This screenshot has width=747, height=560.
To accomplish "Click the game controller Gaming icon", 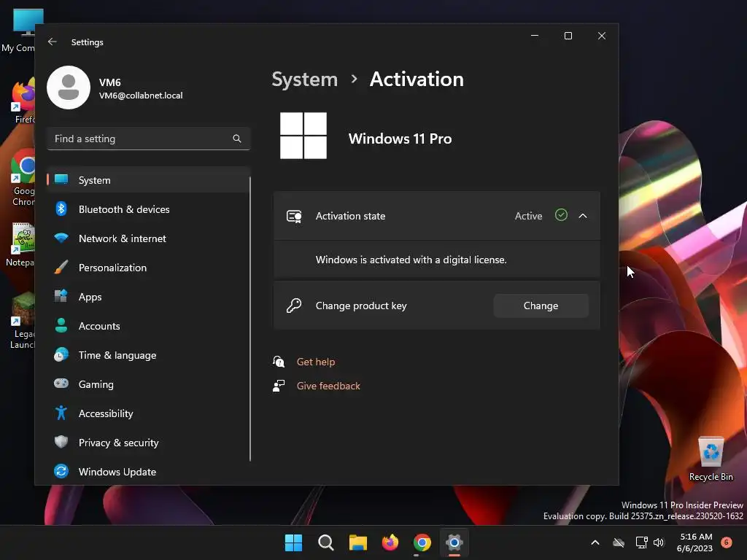I will coord(61,384).
